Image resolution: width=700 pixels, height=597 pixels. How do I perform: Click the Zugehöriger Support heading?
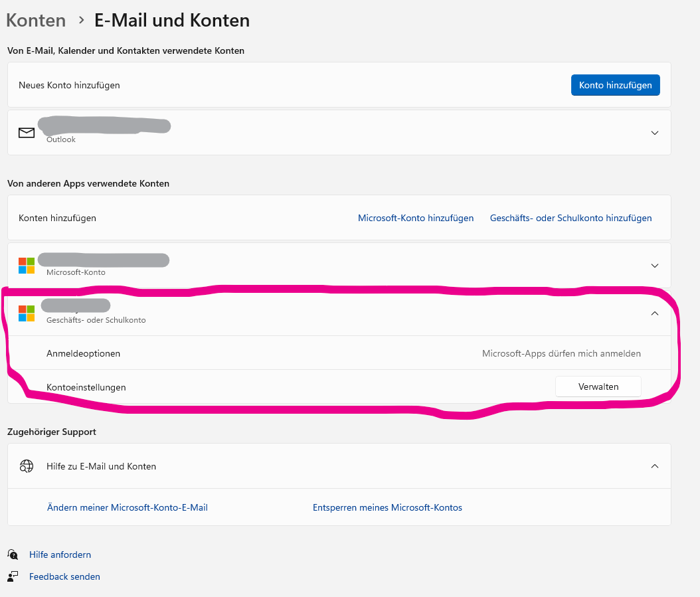pos(52,432)
